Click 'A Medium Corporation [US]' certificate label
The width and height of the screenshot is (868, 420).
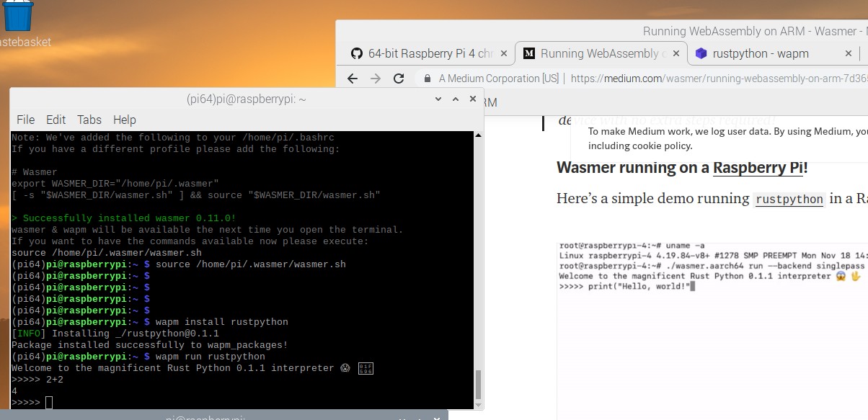(499, 79)
